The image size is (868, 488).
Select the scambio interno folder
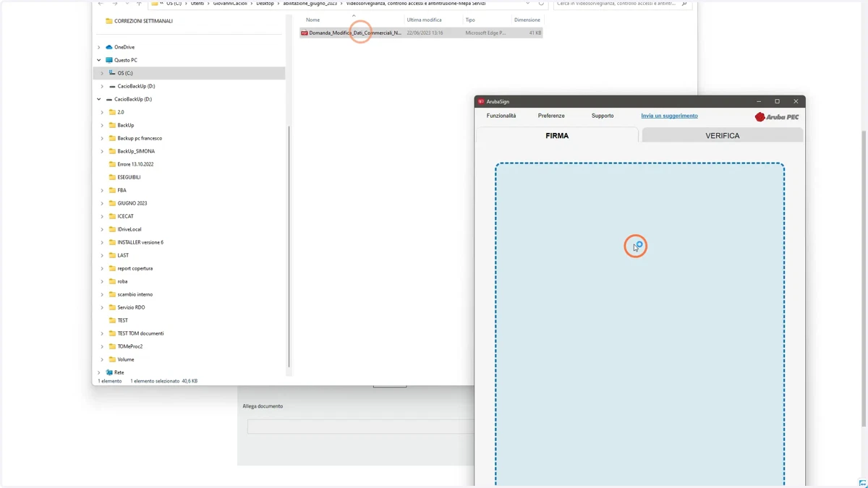tap(135, 294)
